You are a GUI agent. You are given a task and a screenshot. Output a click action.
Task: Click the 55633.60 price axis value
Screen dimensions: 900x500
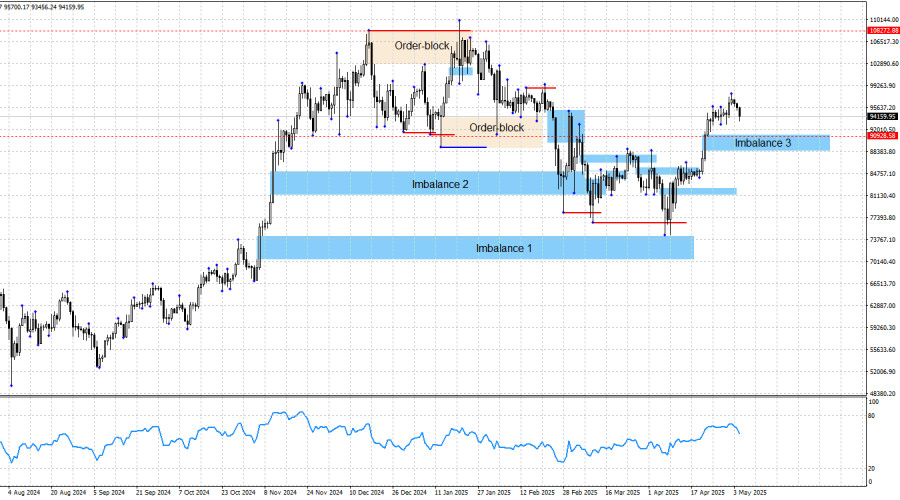coord(883,350)
